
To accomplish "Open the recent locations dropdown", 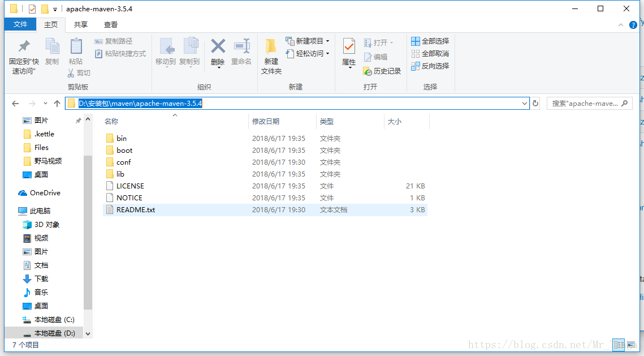I will pyautogui.click(x=45, y=104).
